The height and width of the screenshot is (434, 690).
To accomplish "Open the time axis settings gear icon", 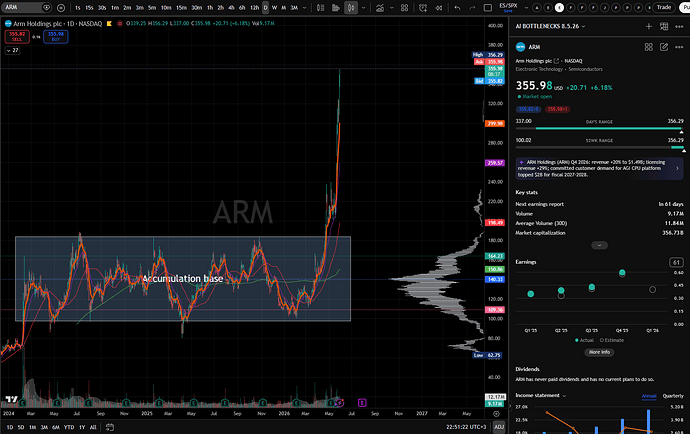I will tap(496, 414).
